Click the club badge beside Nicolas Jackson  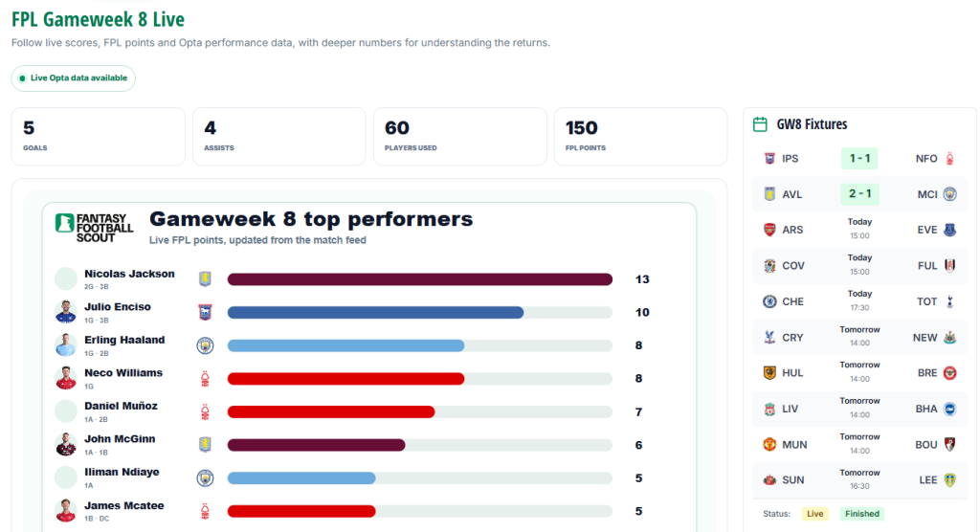[205, 278]
